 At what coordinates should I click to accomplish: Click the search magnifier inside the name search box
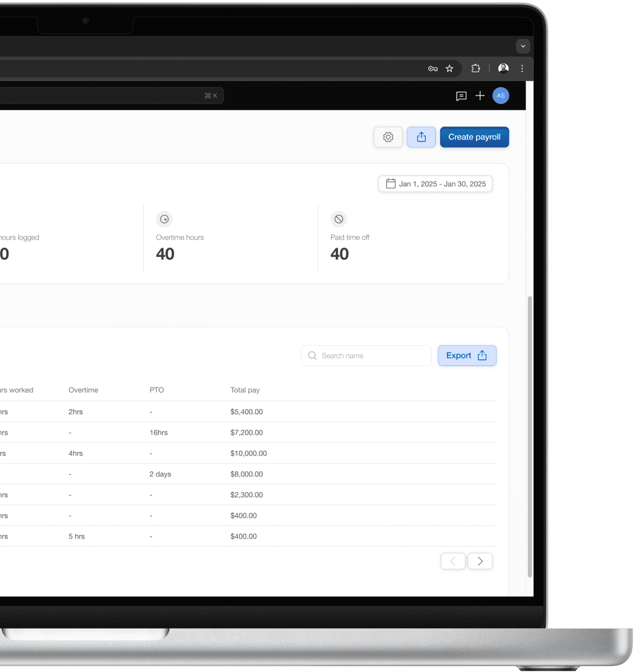(x=312, y=355)
